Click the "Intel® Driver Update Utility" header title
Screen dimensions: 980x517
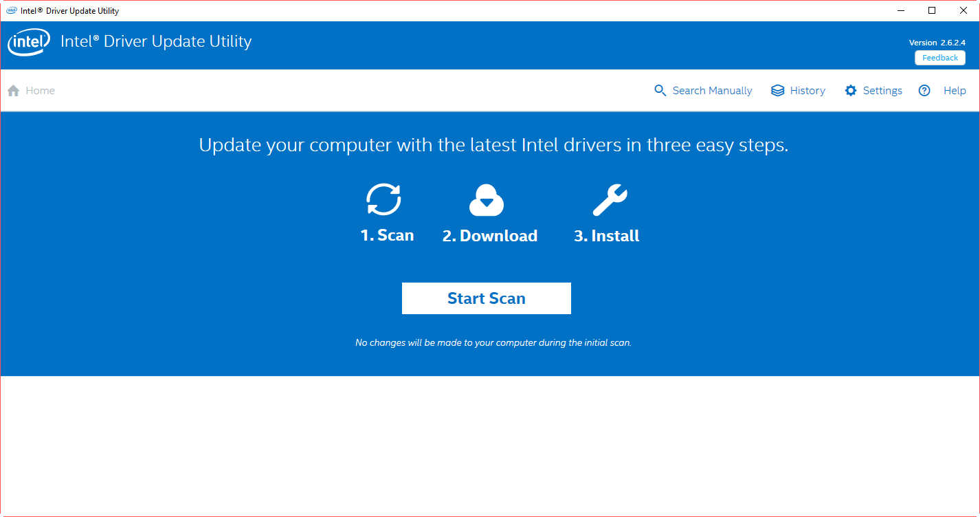[156, 41]
